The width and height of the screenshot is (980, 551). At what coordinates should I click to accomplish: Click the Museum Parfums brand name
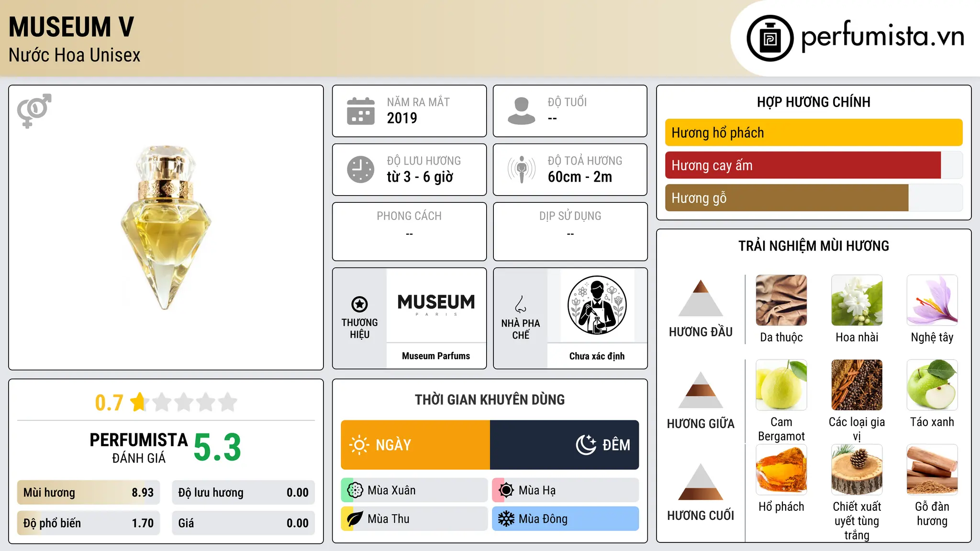click(x=436, y=356)
